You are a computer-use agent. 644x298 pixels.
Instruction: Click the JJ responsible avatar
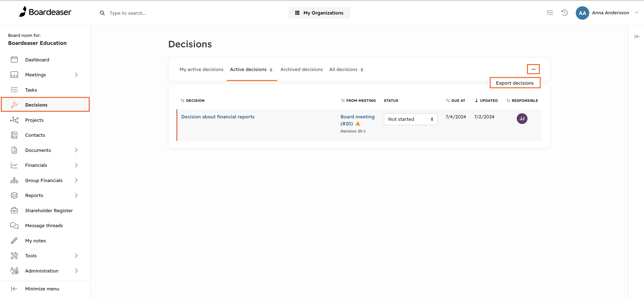coord(522,119)
